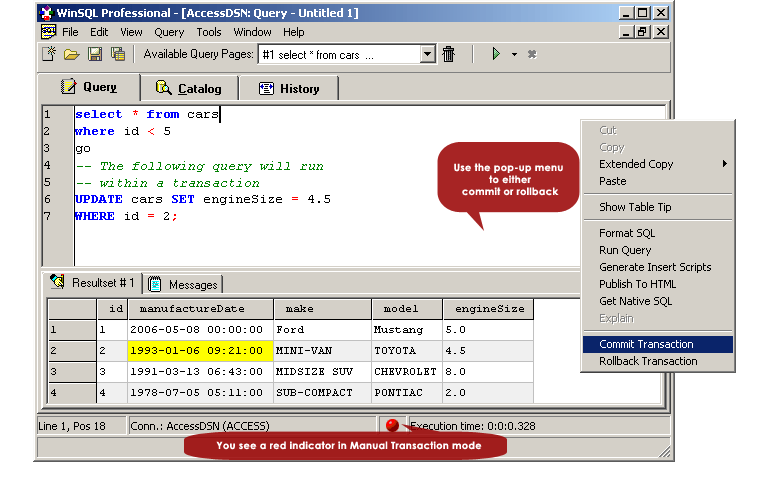
Task: Switch to the History tab
Action: (x=289, y=88)
